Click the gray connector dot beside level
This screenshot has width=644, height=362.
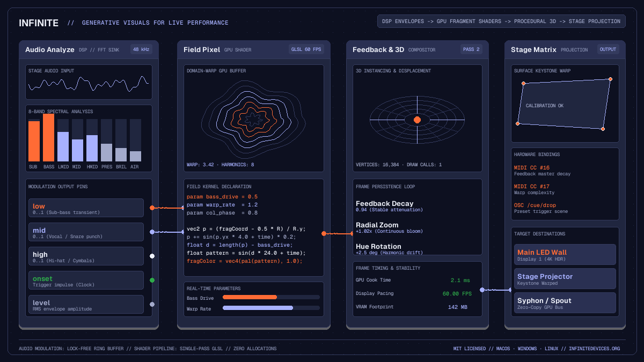click(152, 304)
